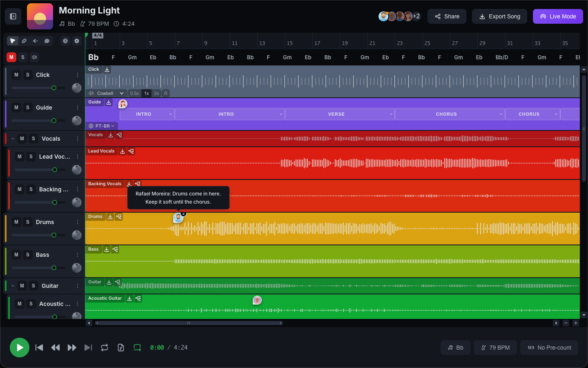588x368 pixels.
Task: Mute the Drums track
Action: 16,222
